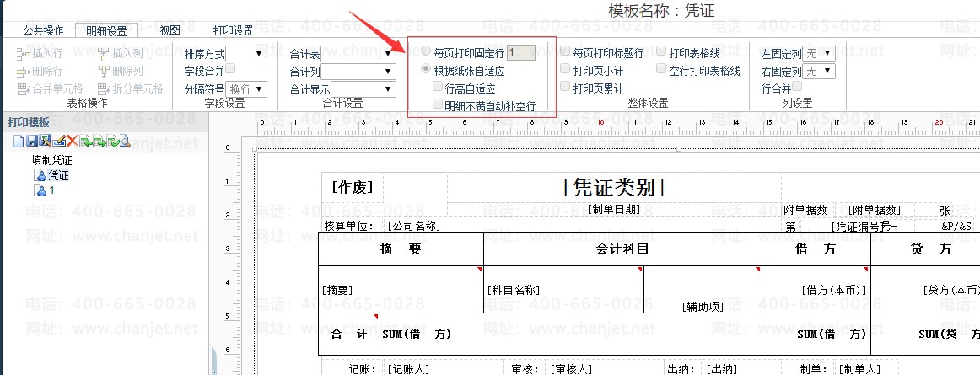Click the save template floppy icon
The image size is (980, 375).
pyautogui.click(x=32, y=142)
